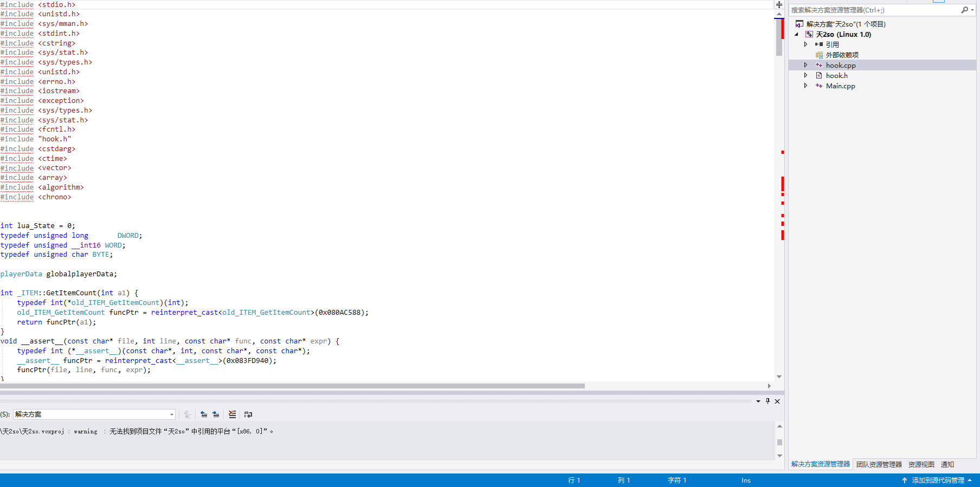Select Main.cpp in Solution Explorer
Image resolution: width=980 pixels, height=487 pixels.
point(840,86)
